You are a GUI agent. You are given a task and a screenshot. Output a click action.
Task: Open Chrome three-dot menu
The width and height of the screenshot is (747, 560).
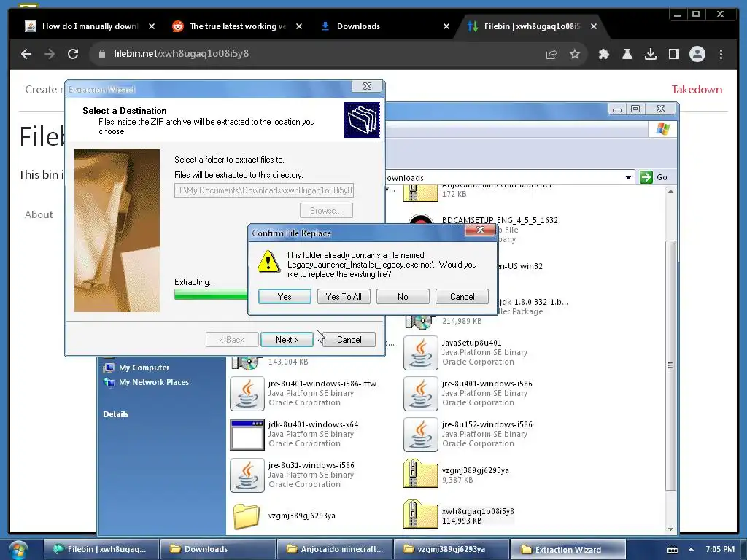[721, 54]
